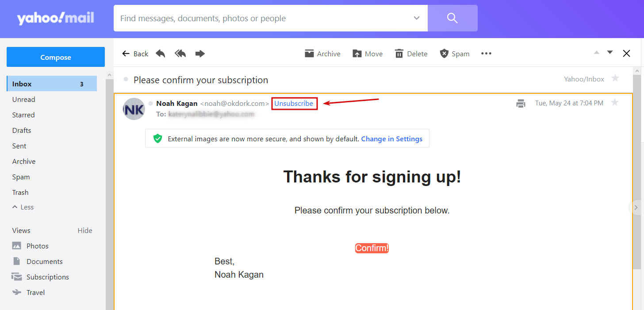Screen dimensions: 644x310
Task: Delete this email
Action: click(411, 54)
